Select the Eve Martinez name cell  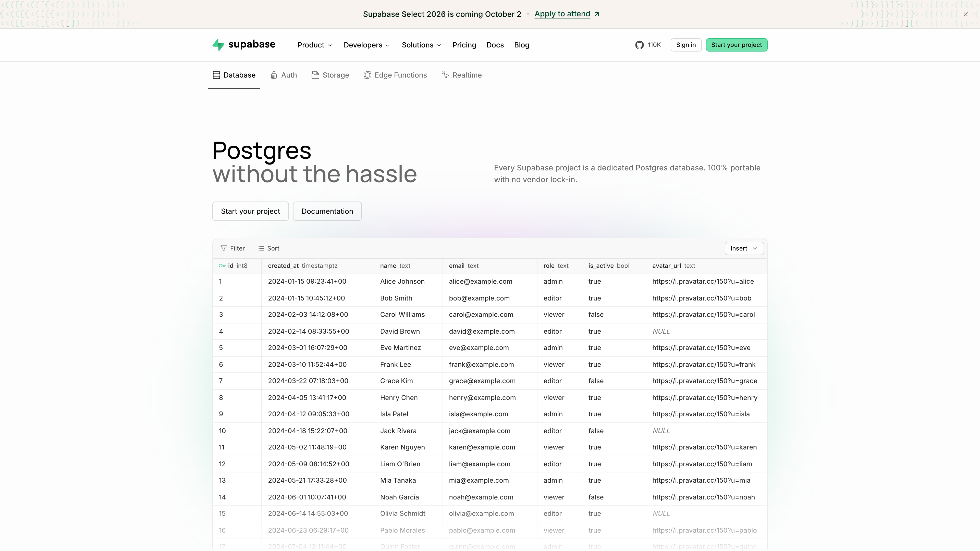click(408, 347)
